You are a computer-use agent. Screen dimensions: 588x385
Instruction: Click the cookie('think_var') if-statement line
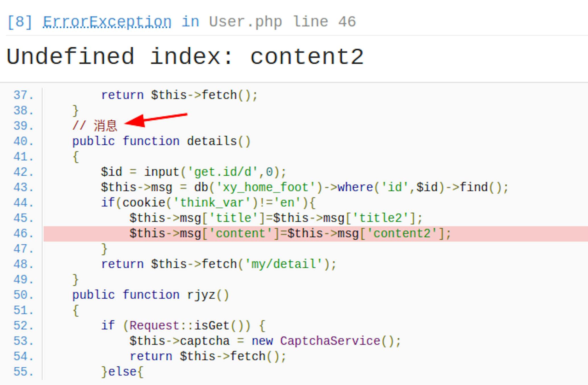208,203
